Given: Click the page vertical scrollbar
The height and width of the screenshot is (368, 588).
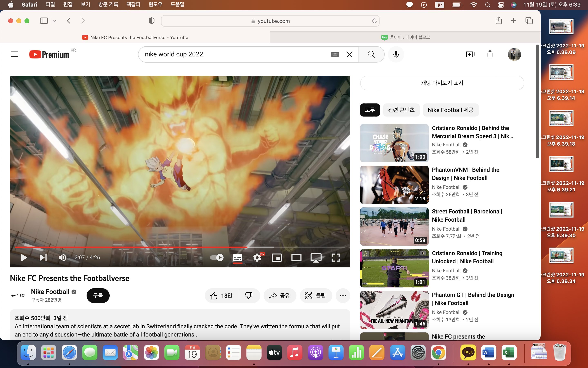Looking at the screenshot, I should [x=537, y=101].
